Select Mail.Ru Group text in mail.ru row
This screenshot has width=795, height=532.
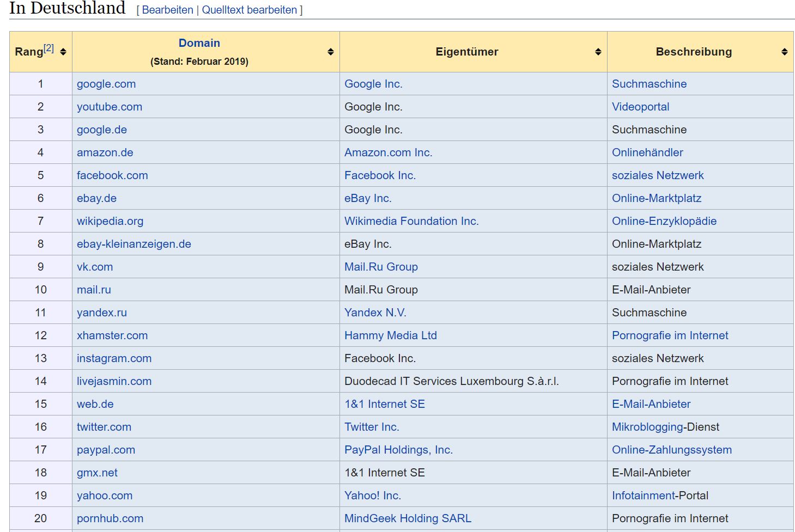(x=381, y=290)
